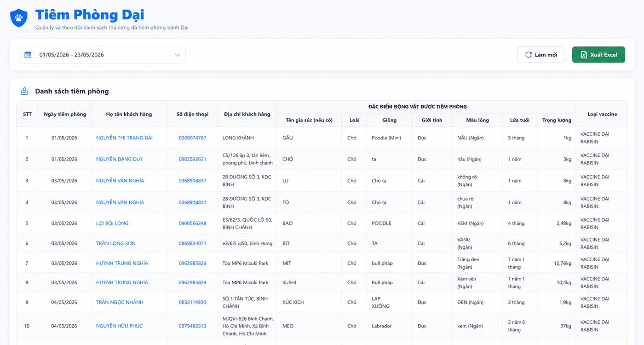Click the Họ tên khách hàng column header
Screen dimensions: 644x345
click(x=129, y=114)
